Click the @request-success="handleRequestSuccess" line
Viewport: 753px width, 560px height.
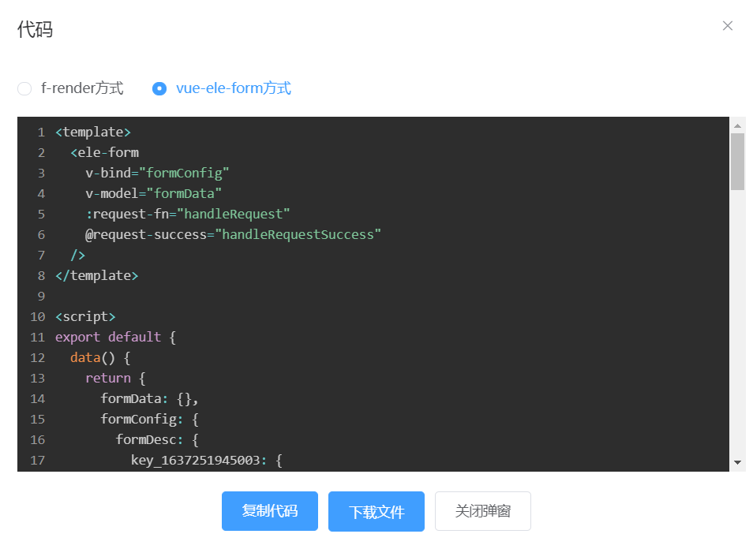point(233,235)
